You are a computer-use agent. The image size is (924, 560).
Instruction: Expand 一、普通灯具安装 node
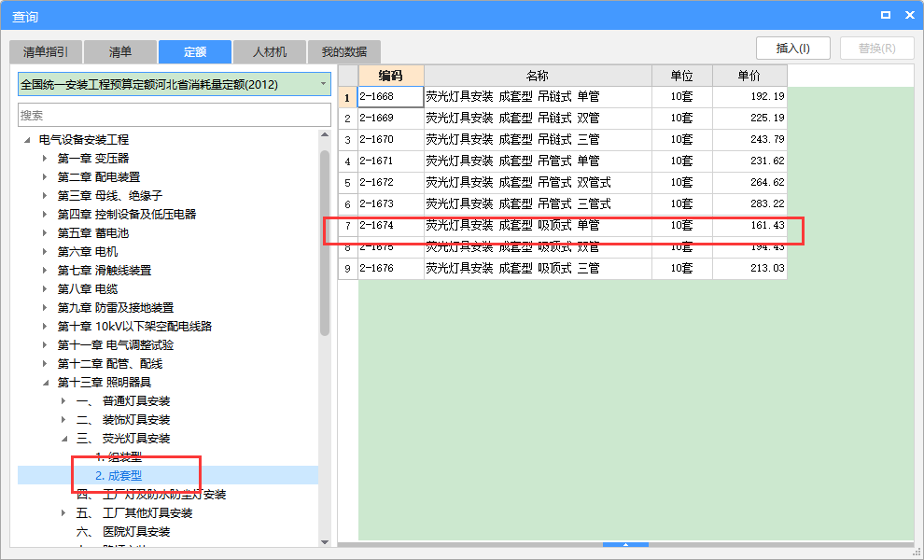click(x=63, y=400)
